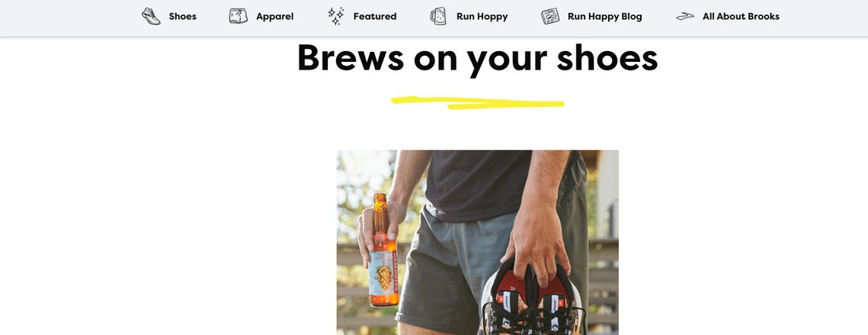The width and height of the screenshot is (868, 335).
Task: Open the Run Happy Blog link
Action: [x=604, y=16]
